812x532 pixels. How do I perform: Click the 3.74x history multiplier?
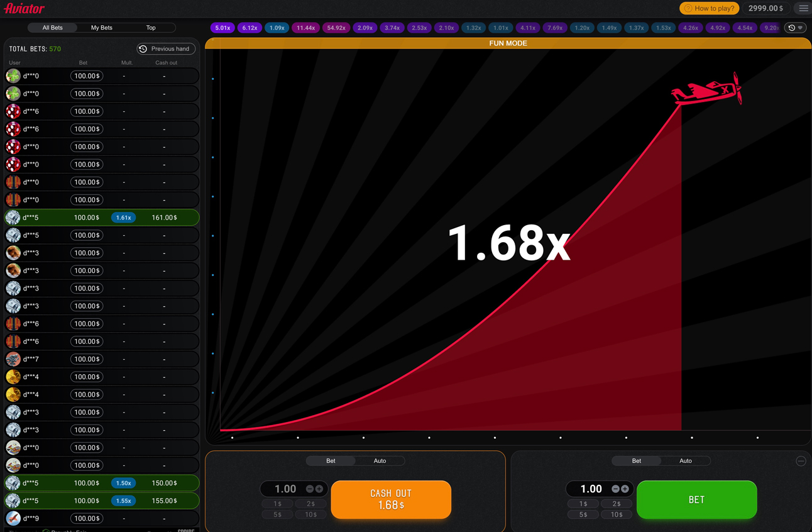(x=392, y=28)
